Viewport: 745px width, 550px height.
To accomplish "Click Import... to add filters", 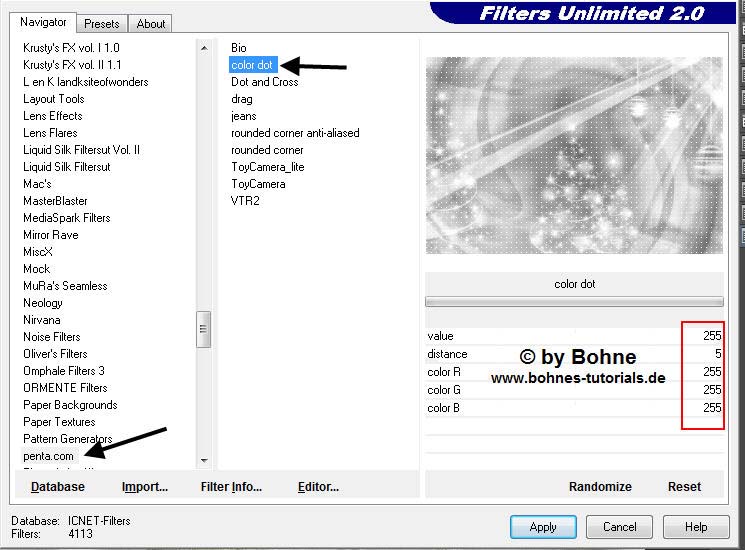I will click(145, 487).
